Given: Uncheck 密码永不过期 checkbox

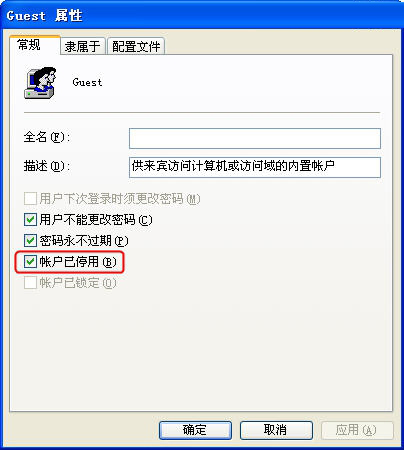Looking at the screenshot, I should tap(30, 240).
